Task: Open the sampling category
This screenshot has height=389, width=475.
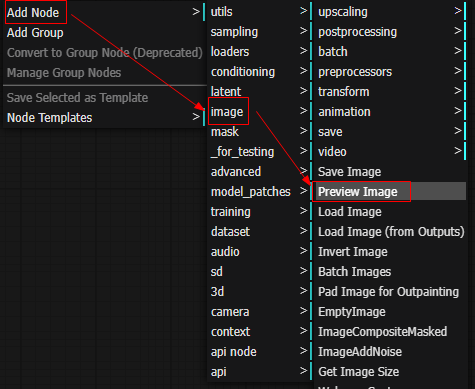Action: coord(260,32)
